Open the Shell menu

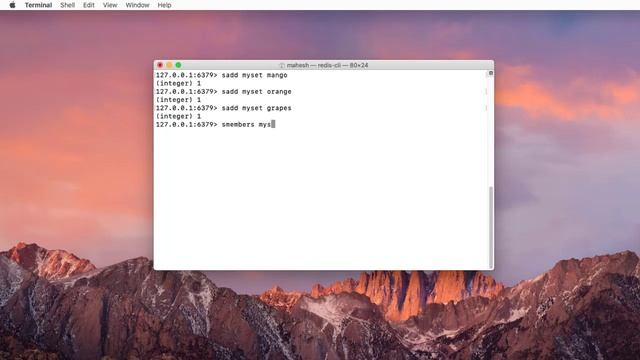(x=68, y=5)
